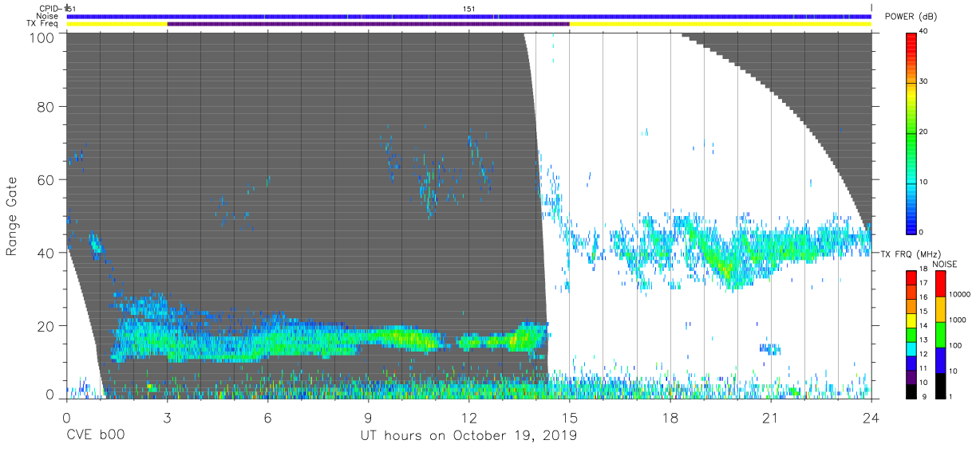Click the x-axis tick label 6

click(x=267, y=418)
